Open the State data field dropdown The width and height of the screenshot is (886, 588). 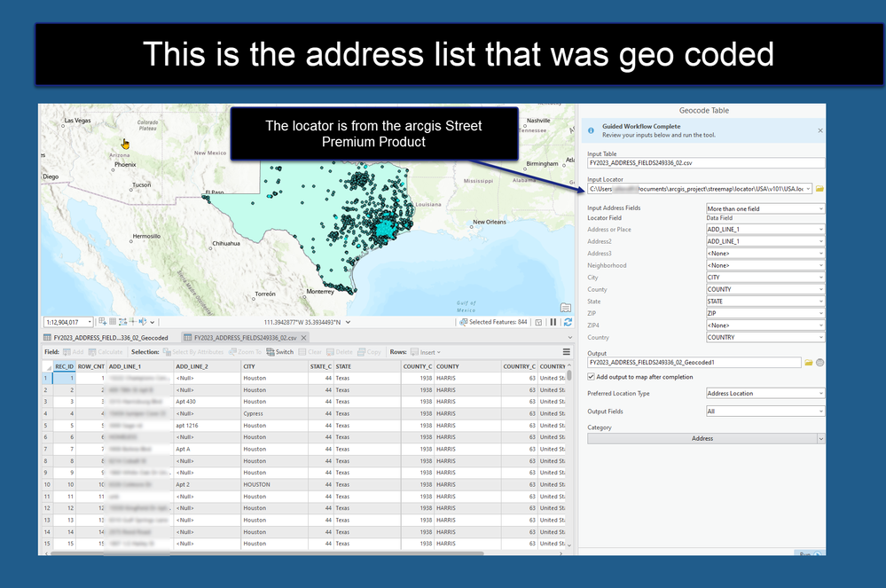(765, 301)
